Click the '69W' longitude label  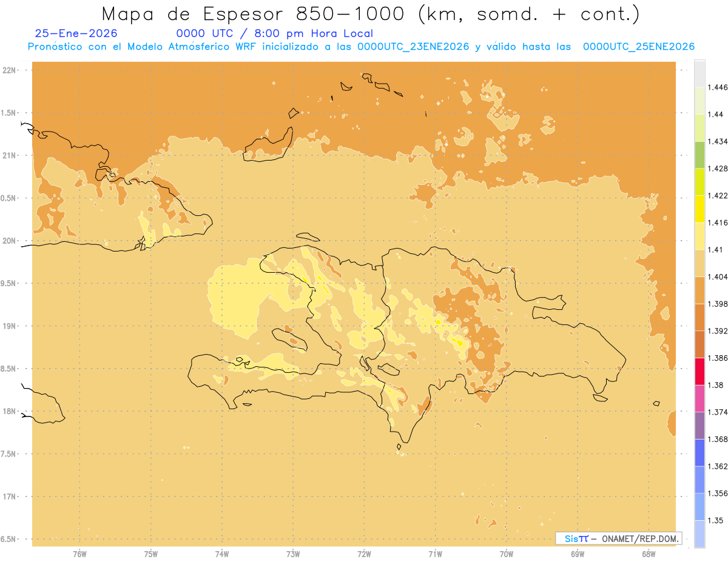tap(578, 554)
